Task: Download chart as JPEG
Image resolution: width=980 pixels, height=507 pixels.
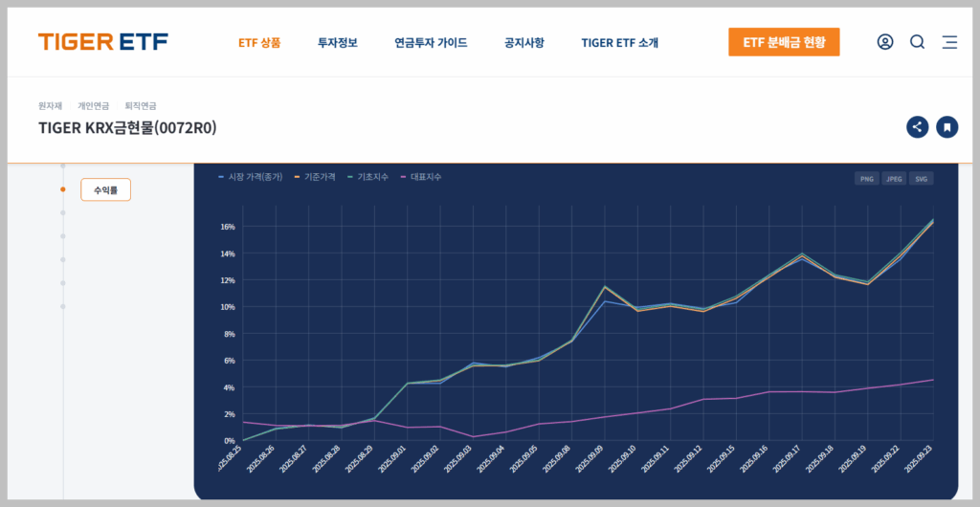Action: tap(894, 179)
